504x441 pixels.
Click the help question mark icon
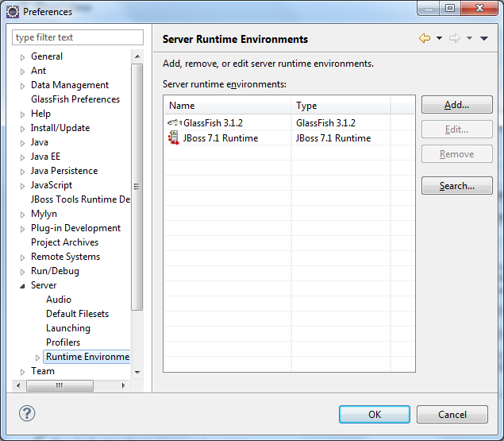pyautogui.click(x=27, y=413)
